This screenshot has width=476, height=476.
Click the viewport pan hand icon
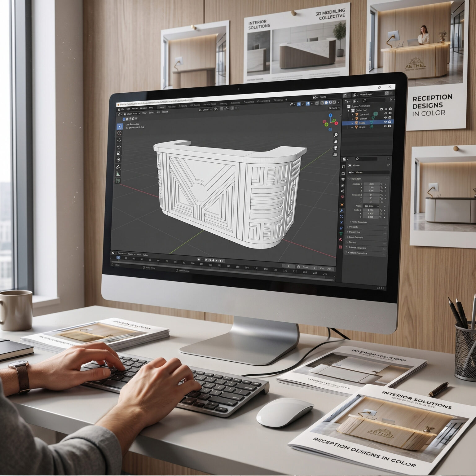pyautogui.click(x=336, y=142)
